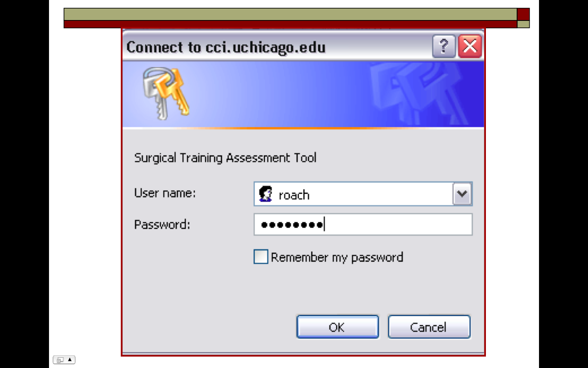
Task: Click the question mark help button
Action: click(443, 46)
